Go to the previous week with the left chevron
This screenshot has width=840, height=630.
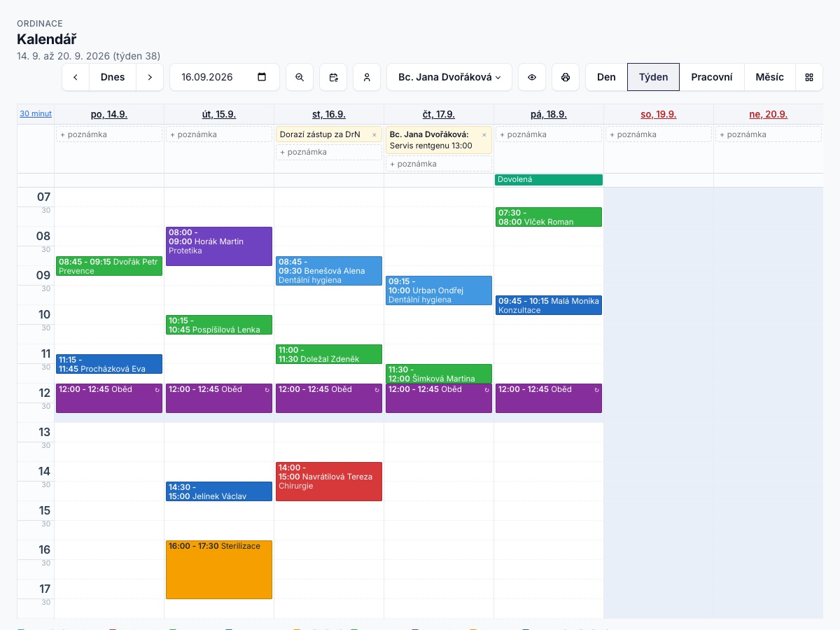click(x=76, y=77)
